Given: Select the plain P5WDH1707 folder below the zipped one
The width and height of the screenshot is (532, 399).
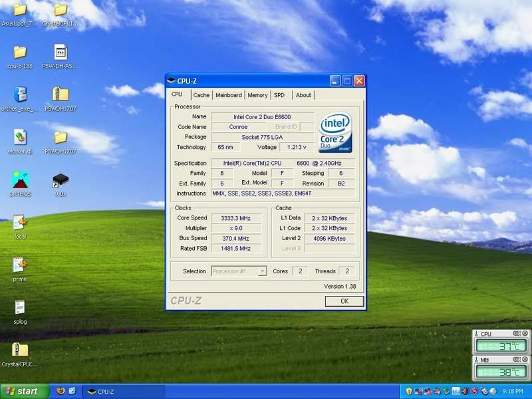Looking at the screenshot, I should coord(61,138).
